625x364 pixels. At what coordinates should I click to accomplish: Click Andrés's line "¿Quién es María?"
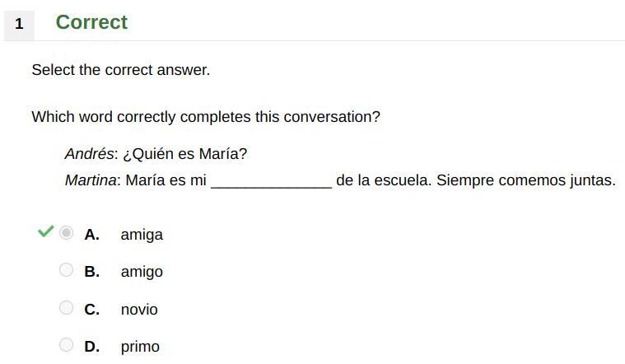[x=184, y=154]
